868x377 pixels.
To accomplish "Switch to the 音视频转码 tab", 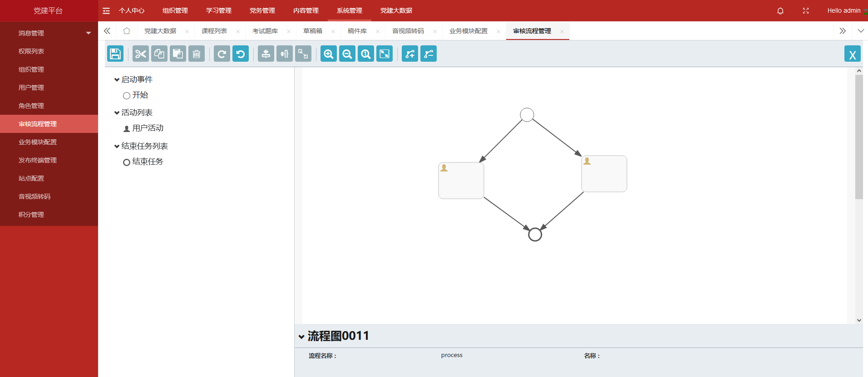I will point(408,31).
